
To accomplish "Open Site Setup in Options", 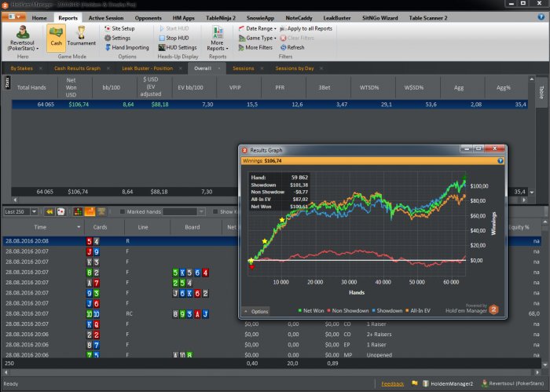I will click(122, 28).
